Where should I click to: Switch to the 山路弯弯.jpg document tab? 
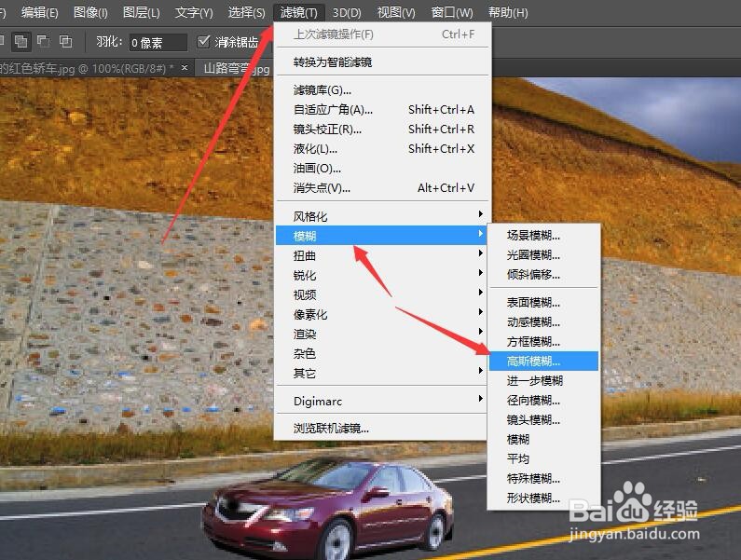click(x=237, y=69)
